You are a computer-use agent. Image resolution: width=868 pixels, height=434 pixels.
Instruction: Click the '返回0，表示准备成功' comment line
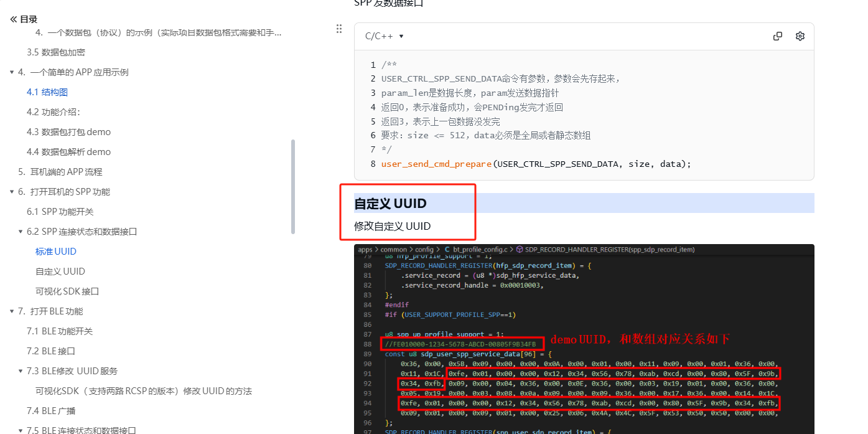[472, 107]
